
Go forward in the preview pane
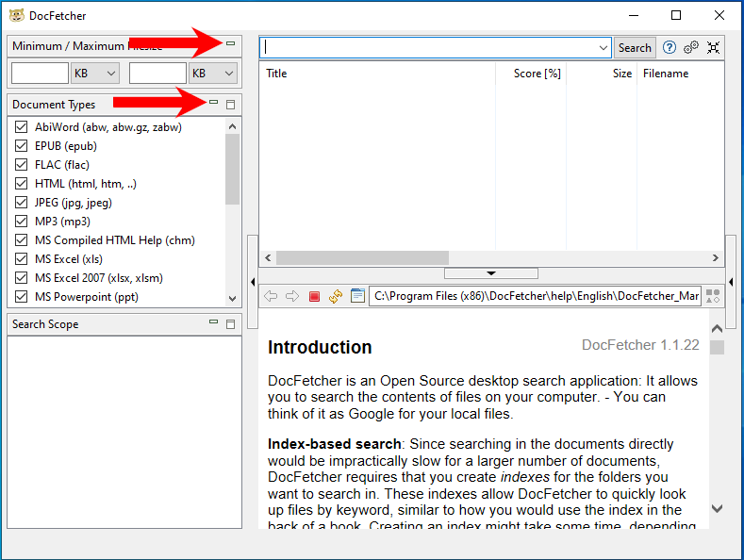[x=292, y=296]
